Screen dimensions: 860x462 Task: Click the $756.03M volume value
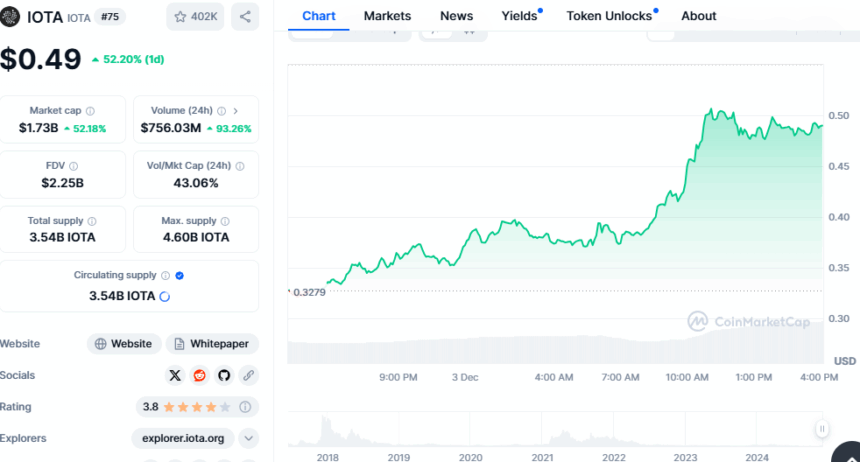[x=171, y=128]
